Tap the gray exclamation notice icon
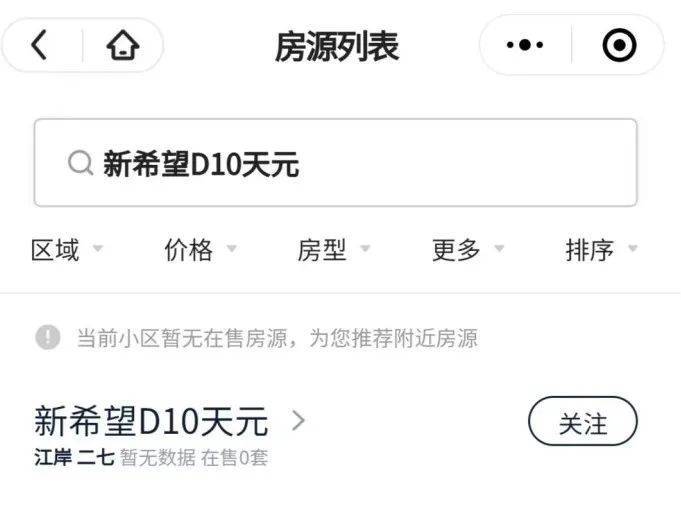The width and height of the screenshot is (681, 511). click(48, 337)
